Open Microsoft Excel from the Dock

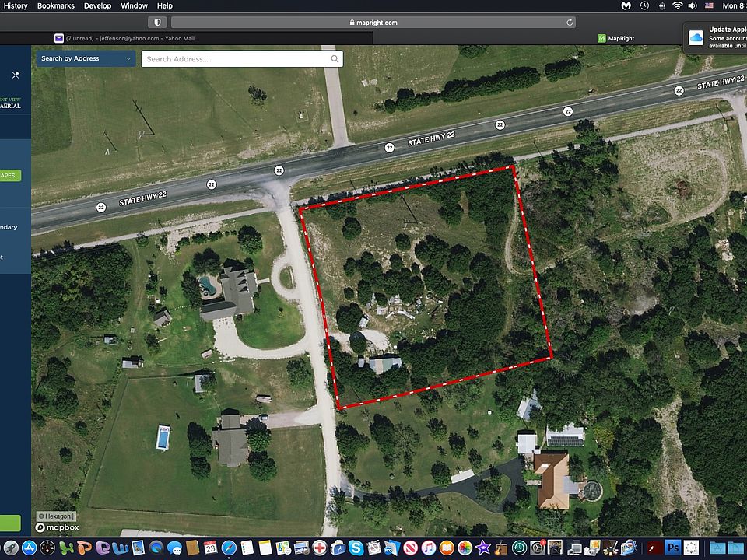click(x=67, y=548)
